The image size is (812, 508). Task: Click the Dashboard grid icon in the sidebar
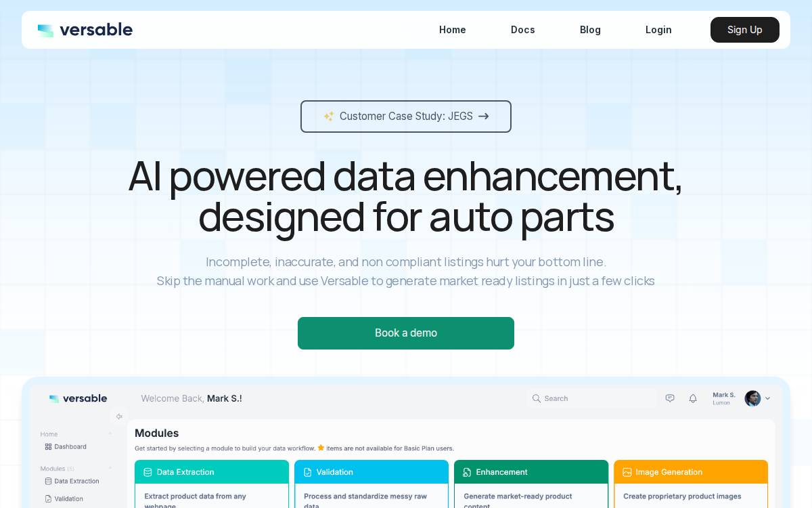click(48, 447)
